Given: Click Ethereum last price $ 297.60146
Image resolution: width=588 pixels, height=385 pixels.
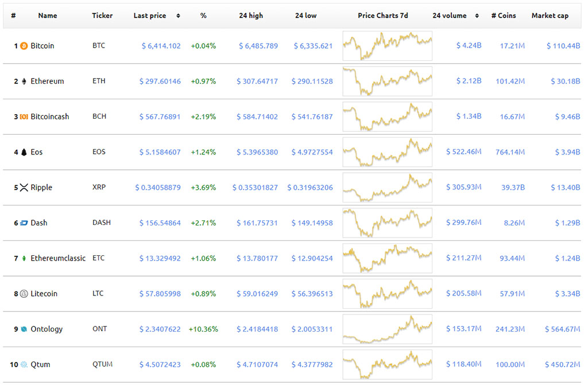Looking at the screenshot, I should tap(160, 81).
